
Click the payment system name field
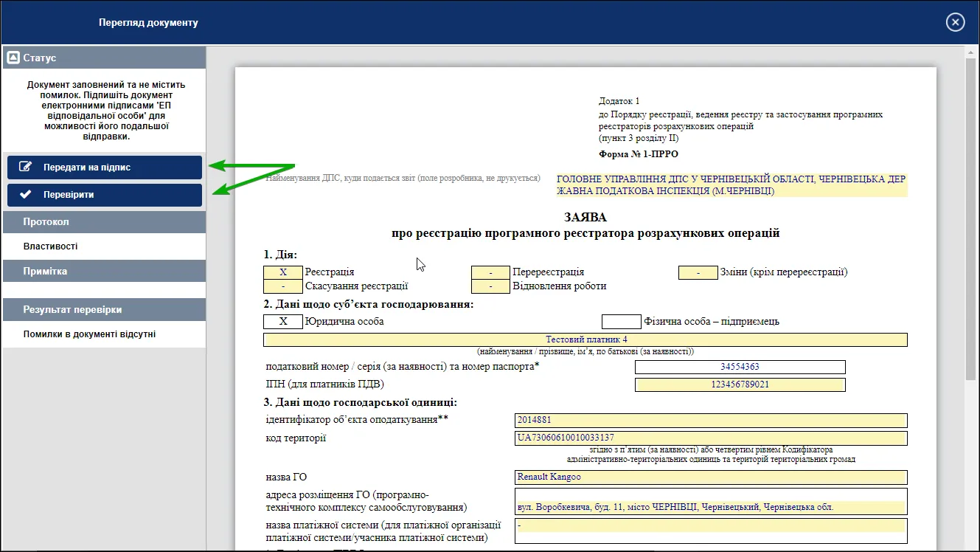tap(711, 531)
